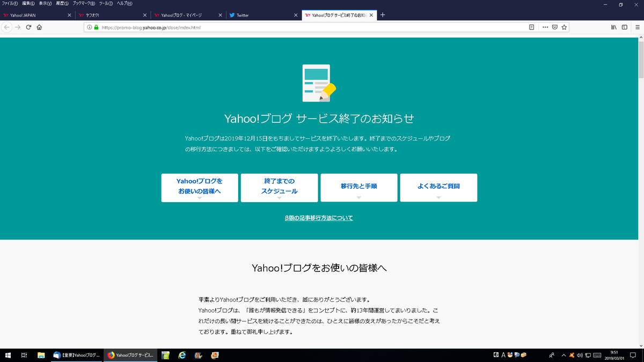Open page actions three-dots menu
644x362 pixels.
click(x=545, y=27)
